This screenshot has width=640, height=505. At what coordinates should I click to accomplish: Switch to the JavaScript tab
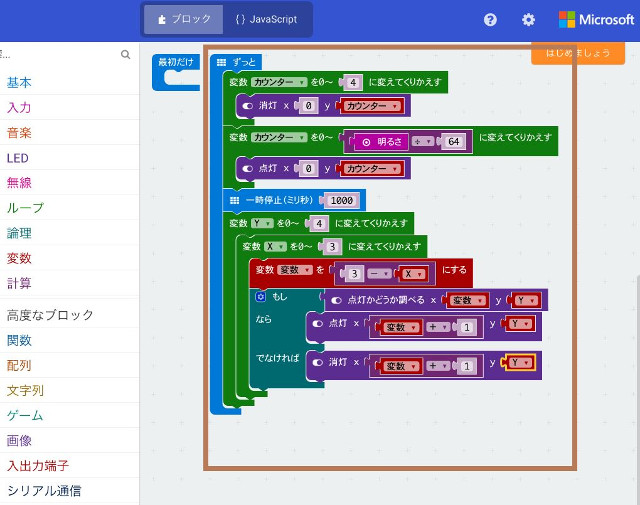[267, 19]
